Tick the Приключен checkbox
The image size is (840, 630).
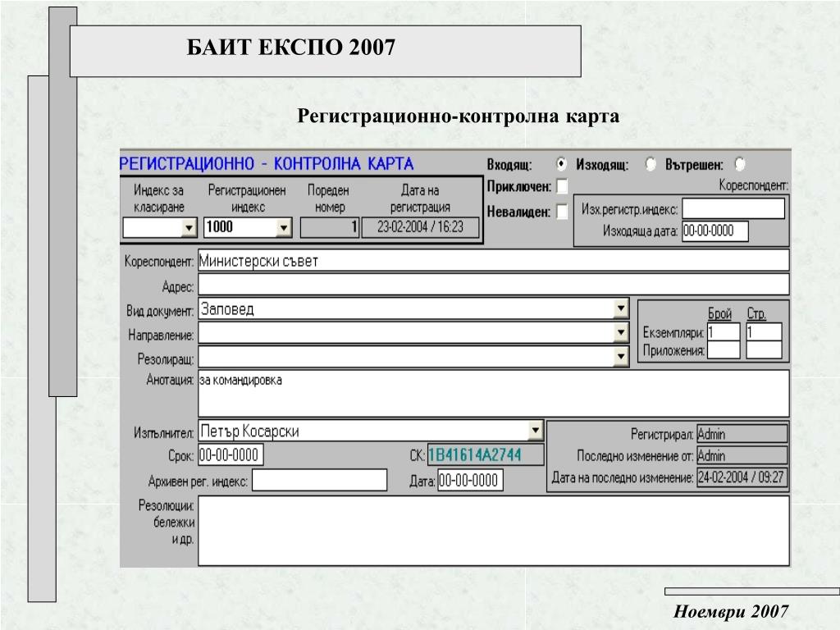562,186
